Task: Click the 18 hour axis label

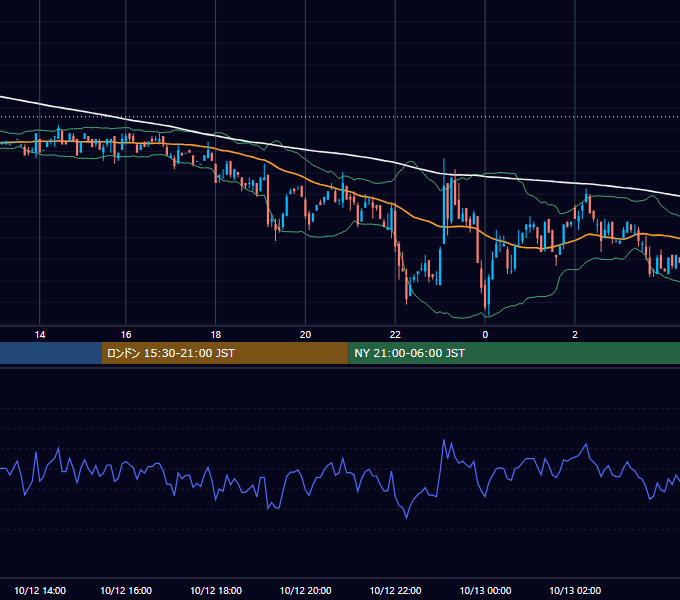Action: point(216,335)
